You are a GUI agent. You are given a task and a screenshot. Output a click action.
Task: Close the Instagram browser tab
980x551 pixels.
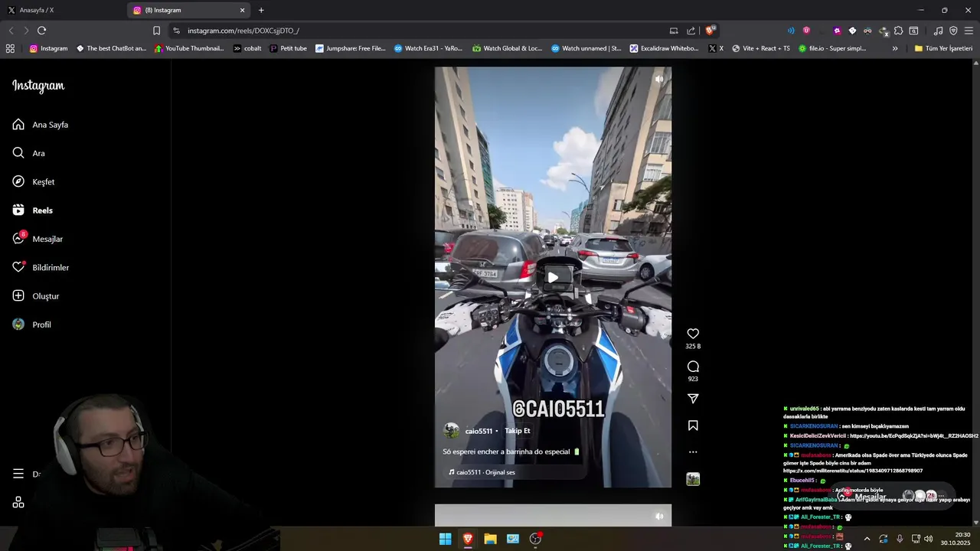coord(243,10)
